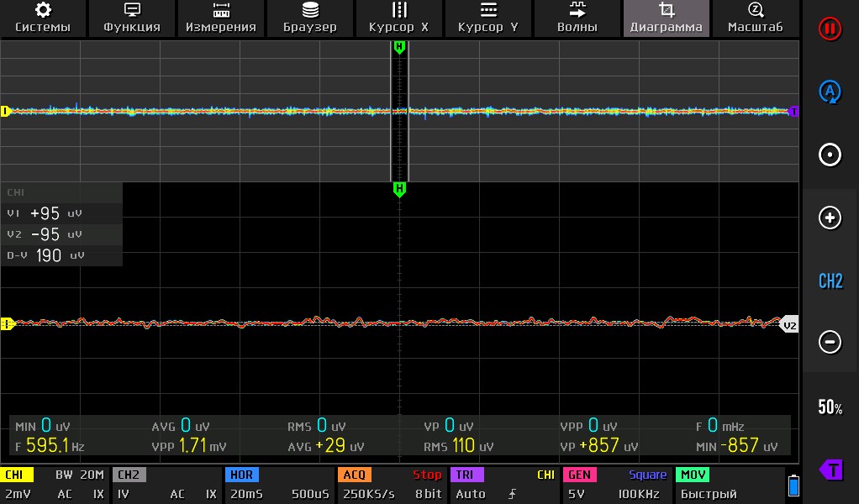Open the HOR timebase settings

click(279, 485)
